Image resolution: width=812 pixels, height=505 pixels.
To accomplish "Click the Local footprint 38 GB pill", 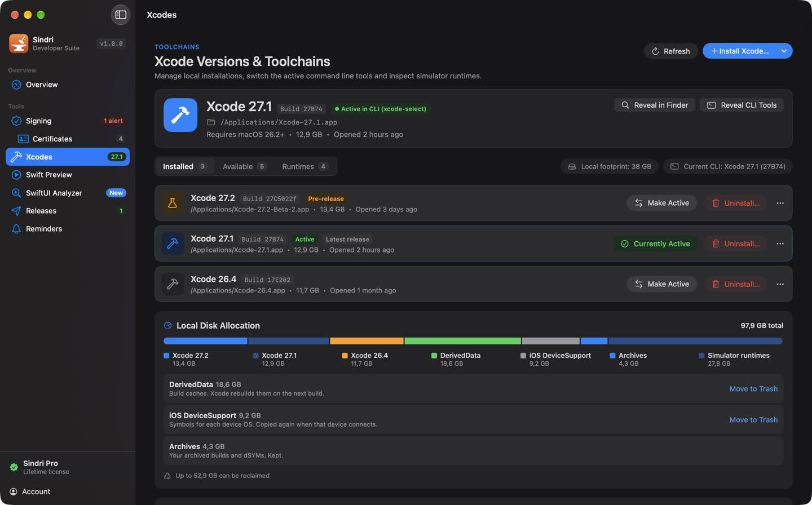I will pos(610,166).
